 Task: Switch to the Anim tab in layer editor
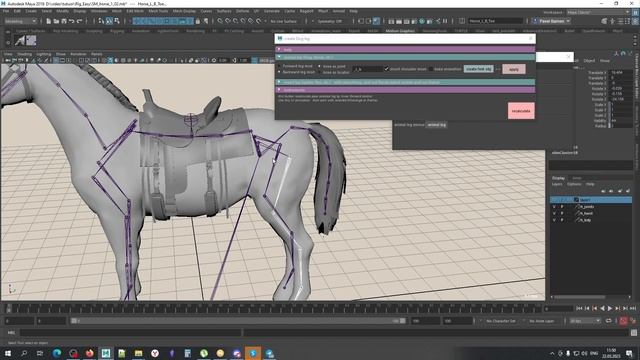click(x=576, y=178)
